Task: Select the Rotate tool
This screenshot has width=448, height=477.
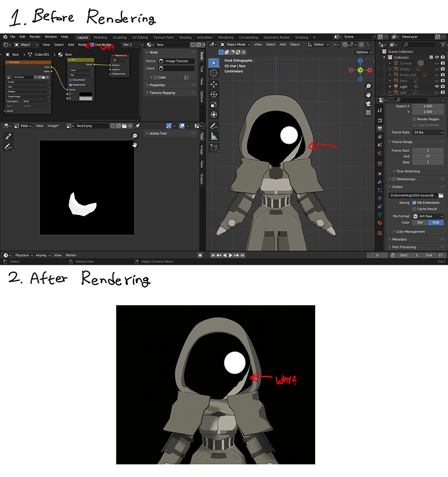Action: click(x=214, y=94)
